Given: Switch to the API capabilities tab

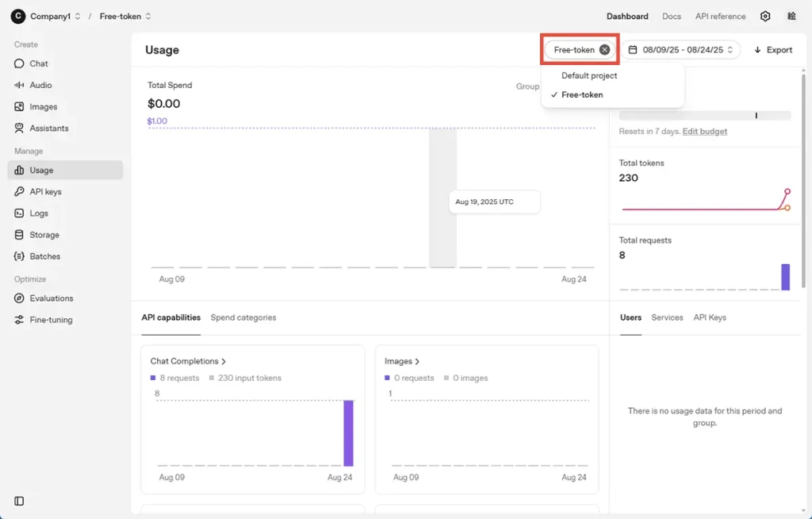Looking at the screenshot, I should pos(171,317).
